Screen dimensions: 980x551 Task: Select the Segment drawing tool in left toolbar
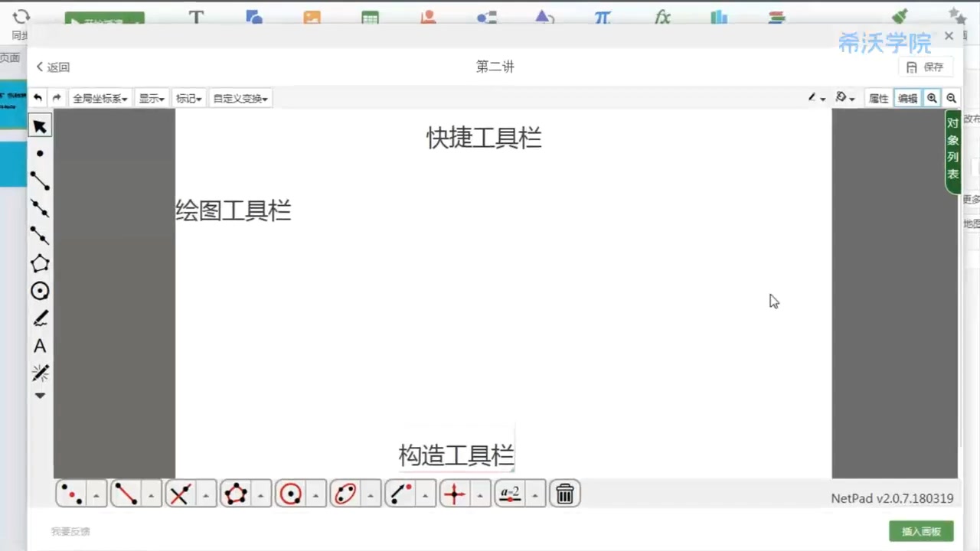pyautogui.click(x=40, y=181)
